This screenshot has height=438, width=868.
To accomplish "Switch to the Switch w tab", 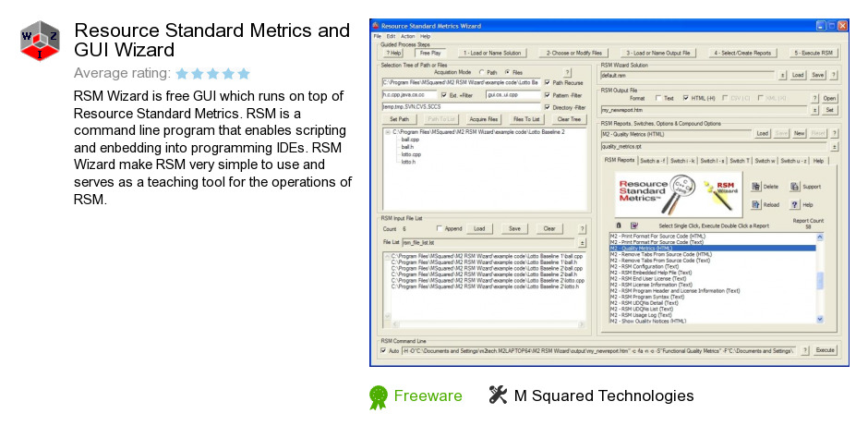I will (765, 161).
